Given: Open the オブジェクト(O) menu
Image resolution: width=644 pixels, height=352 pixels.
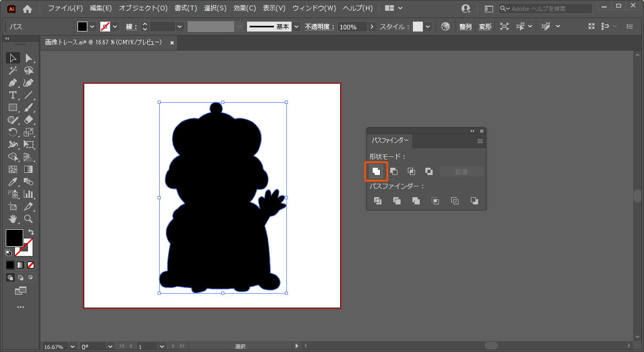Looking at the screenshot, I should click(x=143, y=8).
